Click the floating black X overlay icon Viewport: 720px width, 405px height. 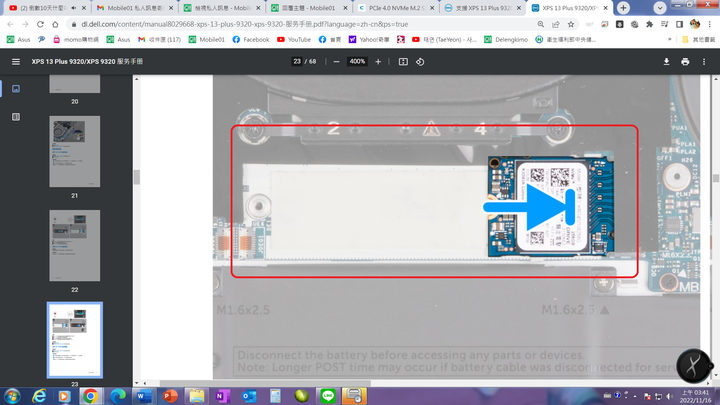(694, 366)
